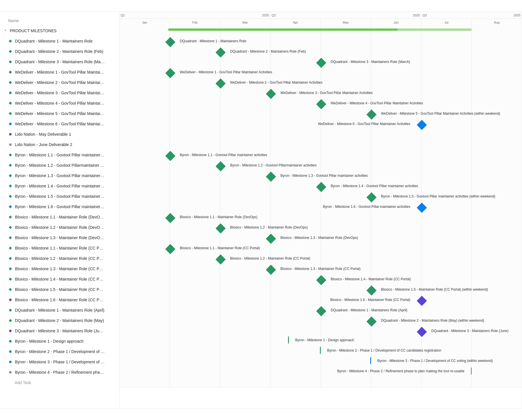The image size is (522, 420).
Task: Open Bloxico Milestone 1.5 Maintainer Role row name
Action: tap(59, 289)
